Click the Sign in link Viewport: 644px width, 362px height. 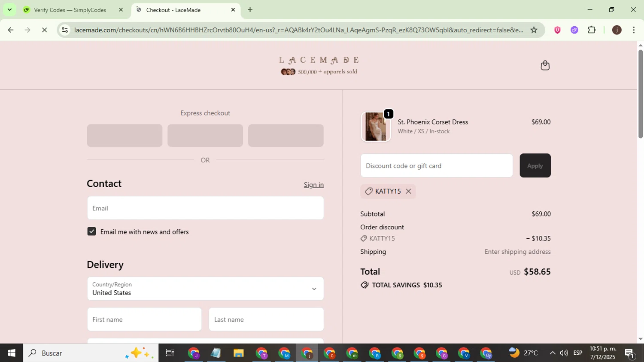pos(313,185)
